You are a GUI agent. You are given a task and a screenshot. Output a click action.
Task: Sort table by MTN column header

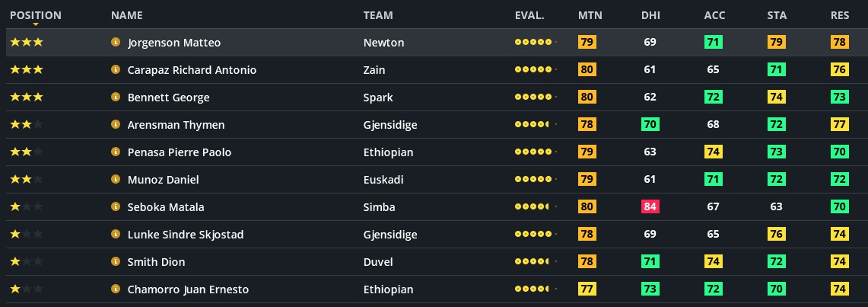click(588, 15)
